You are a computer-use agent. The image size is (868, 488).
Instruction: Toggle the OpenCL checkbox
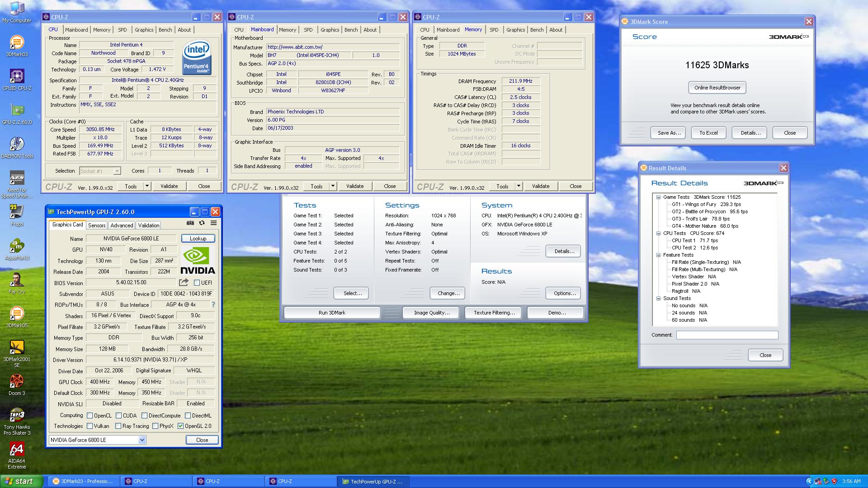tap(90, 416)
